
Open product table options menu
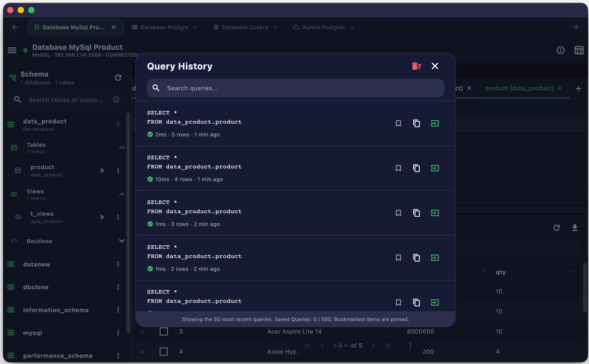[118, 170]
